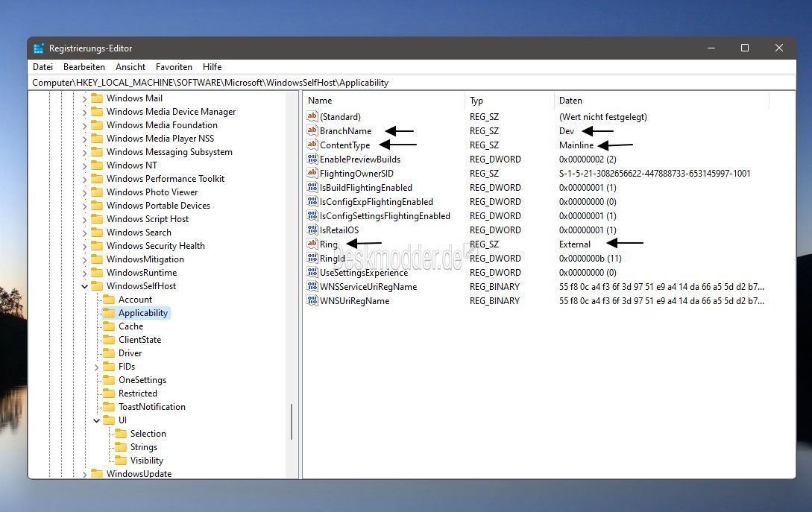The width and height of the screenshot is (812, 512).
Task: Click the EnablePreviewBuilds DWORD icon
Action: [312, 159]
